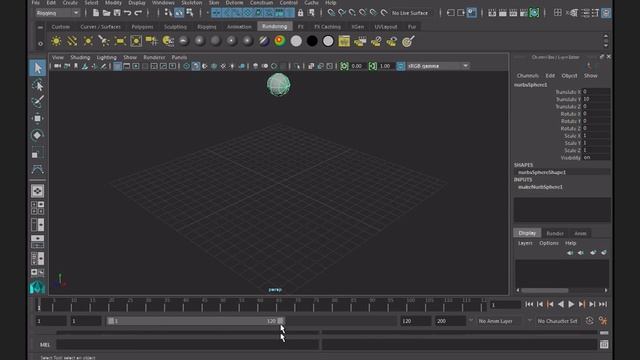The height and width of the screenshot is (360, 640).
Task: Save the scene with floppy icon
Action: [x=117, y=13]
